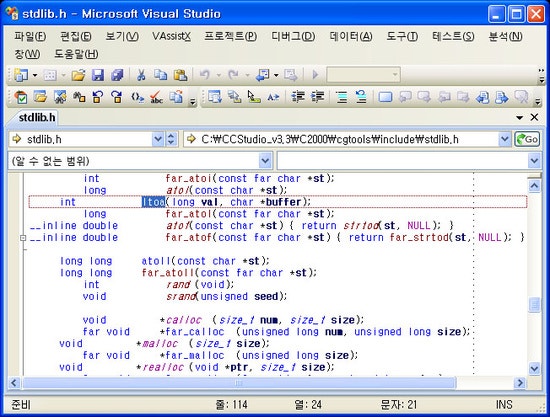Open the 도움말(H) menu
The height and width of the screenshot is (417, 550).
point(76,54)
